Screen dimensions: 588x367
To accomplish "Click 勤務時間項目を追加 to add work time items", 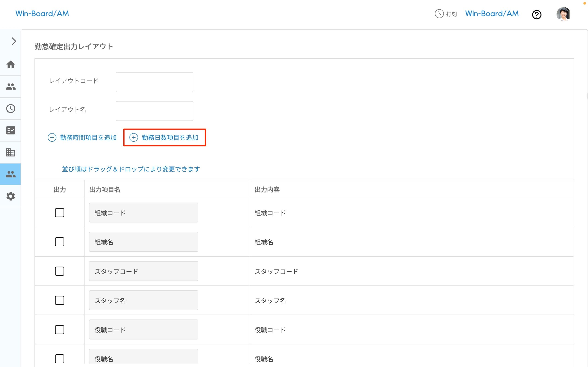I will click(x=83, y=137).
